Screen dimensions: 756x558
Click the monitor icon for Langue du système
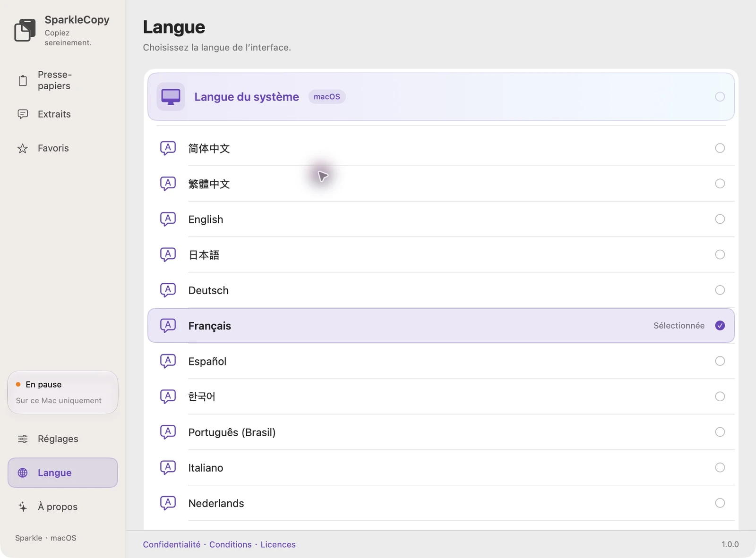pyautogui.click(x=171, y=97)
